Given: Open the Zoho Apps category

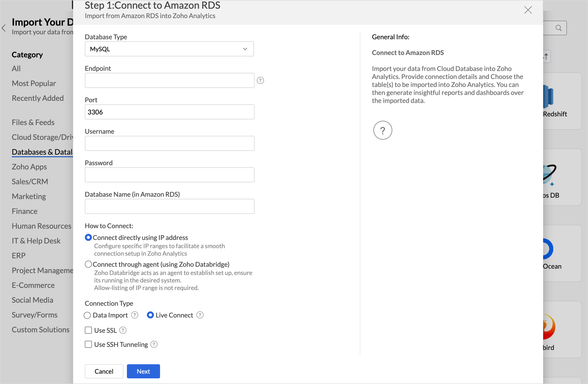Looking at the screenshot, I should point(29,167).
